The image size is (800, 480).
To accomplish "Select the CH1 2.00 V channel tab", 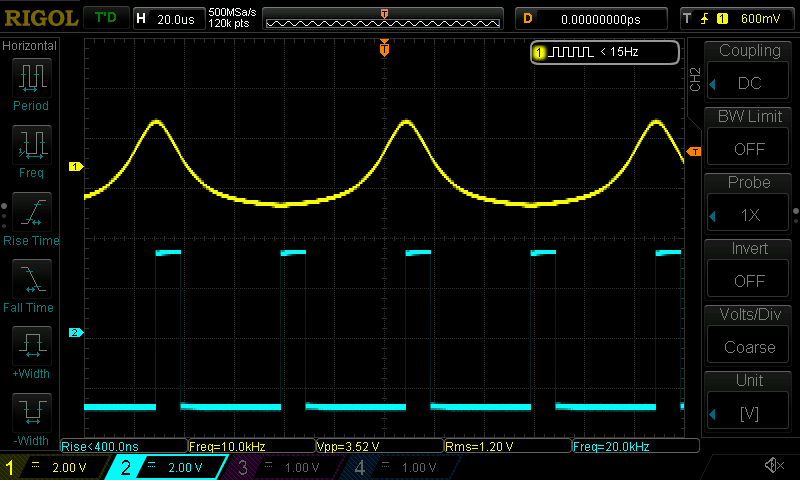I will tap(54, 467).
